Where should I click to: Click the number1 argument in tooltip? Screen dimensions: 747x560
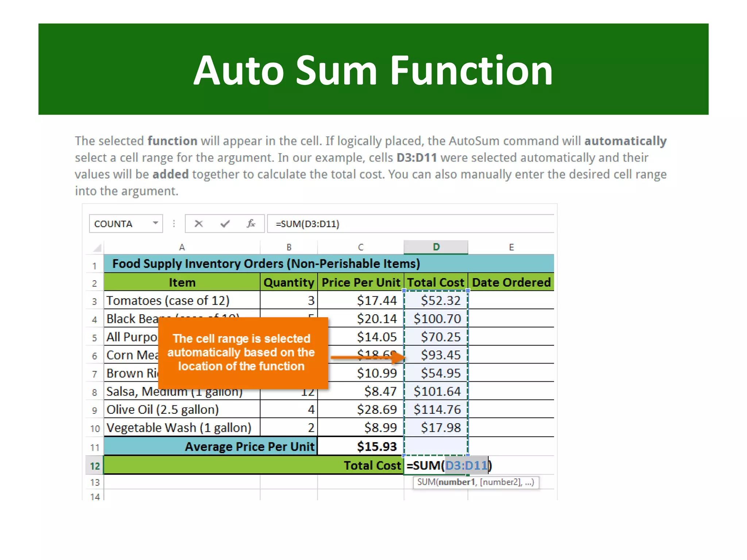457,482
